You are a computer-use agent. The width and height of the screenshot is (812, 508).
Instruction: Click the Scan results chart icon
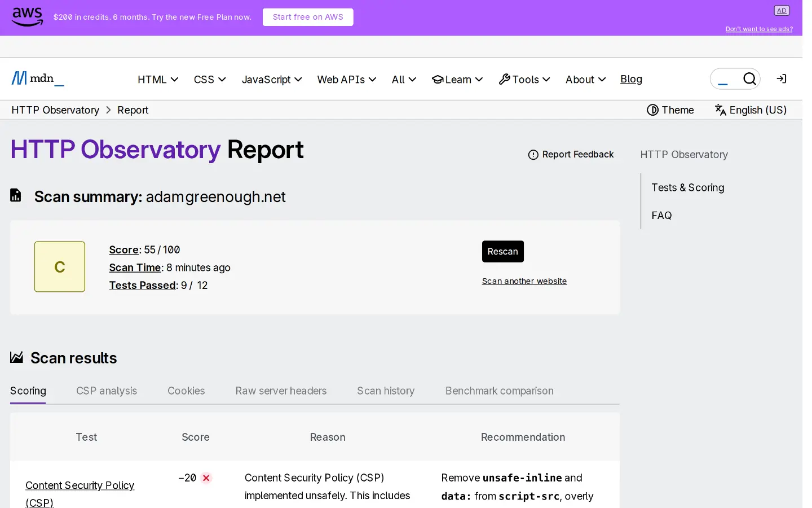[17, 357]
